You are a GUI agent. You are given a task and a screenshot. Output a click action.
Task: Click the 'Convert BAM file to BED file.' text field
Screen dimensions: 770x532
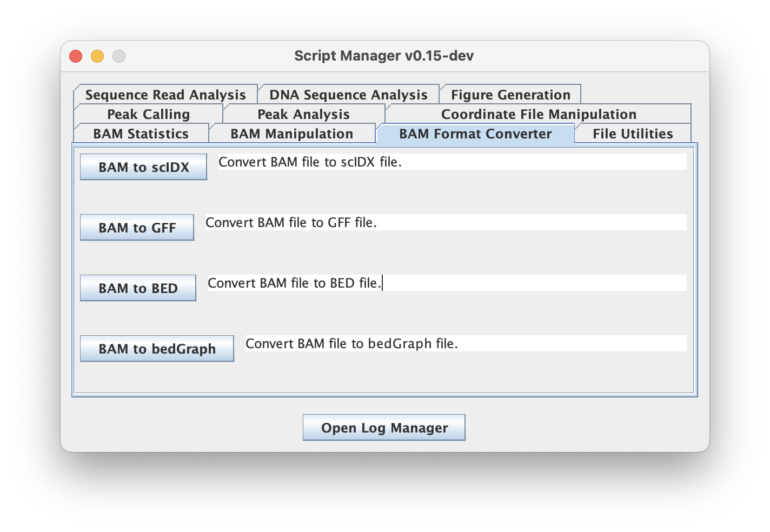coord(447,283)
